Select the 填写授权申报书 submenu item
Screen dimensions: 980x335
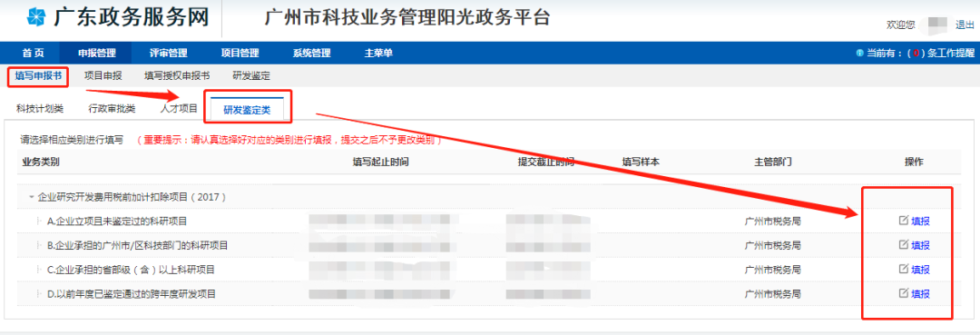click(x=177, y=76)
